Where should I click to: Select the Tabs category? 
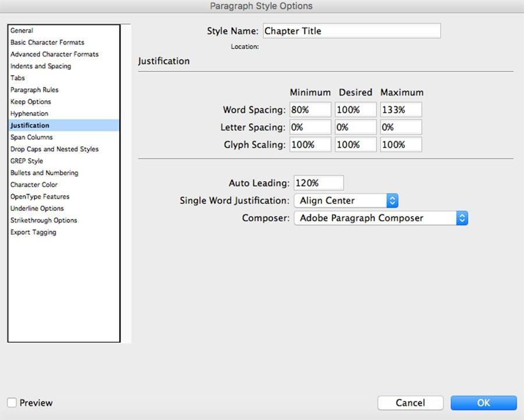pyautogui.click(x=17, y=77)
